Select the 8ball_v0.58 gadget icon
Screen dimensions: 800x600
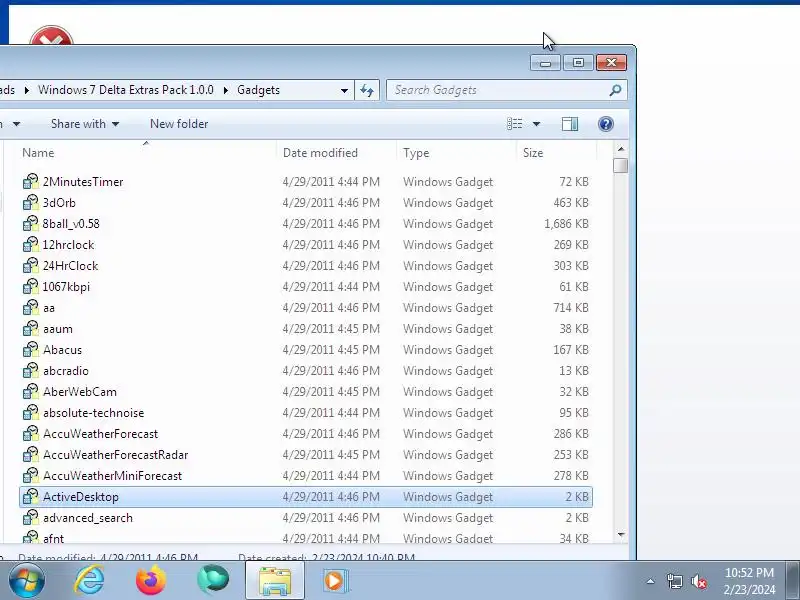coord(31,223)
